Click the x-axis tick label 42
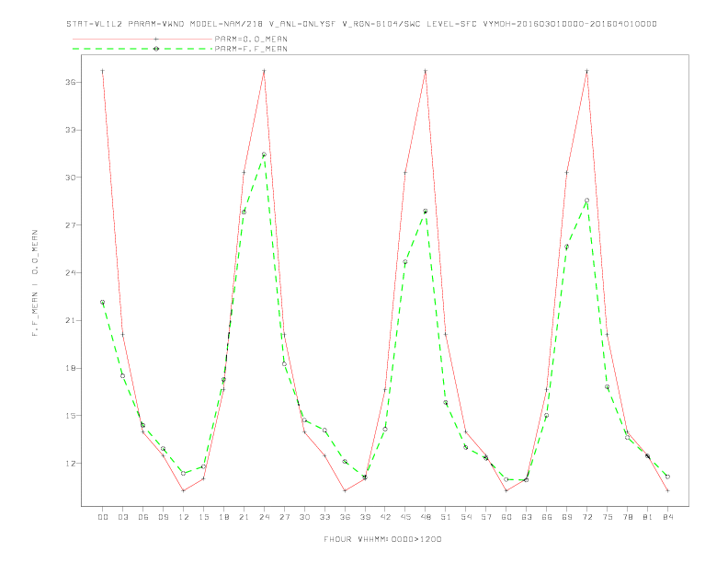The width and height of the screenshot is (728, 563). click(x=385, y=517)
